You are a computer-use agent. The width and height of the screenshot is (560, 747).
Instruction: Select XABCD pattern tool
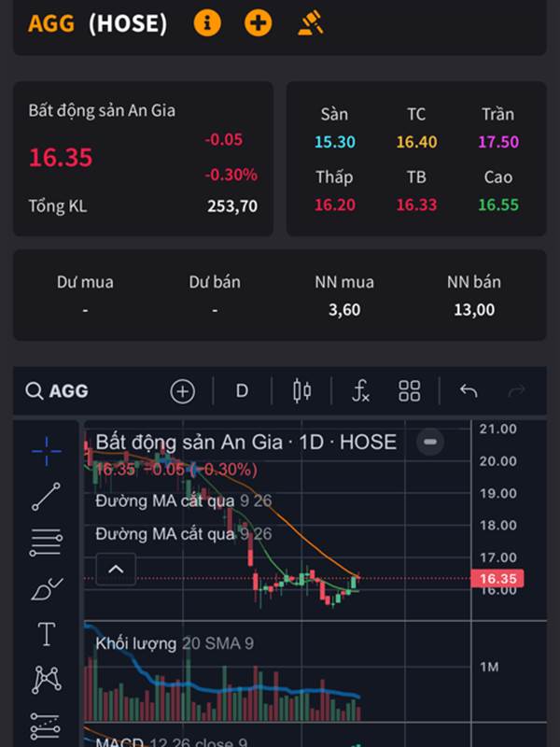[46, 680]
